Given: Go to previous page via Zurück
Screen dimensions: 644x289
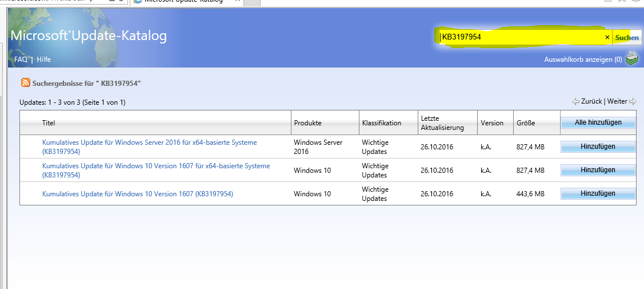Looking at the screenshot, I should (591, 101).
